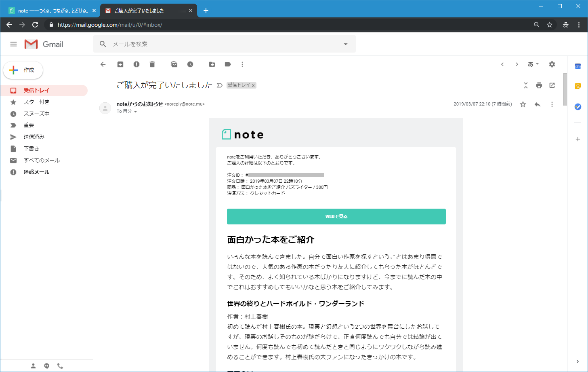The image size is (588, 372).
Task: Reload the page
Action: click(35, 25)
